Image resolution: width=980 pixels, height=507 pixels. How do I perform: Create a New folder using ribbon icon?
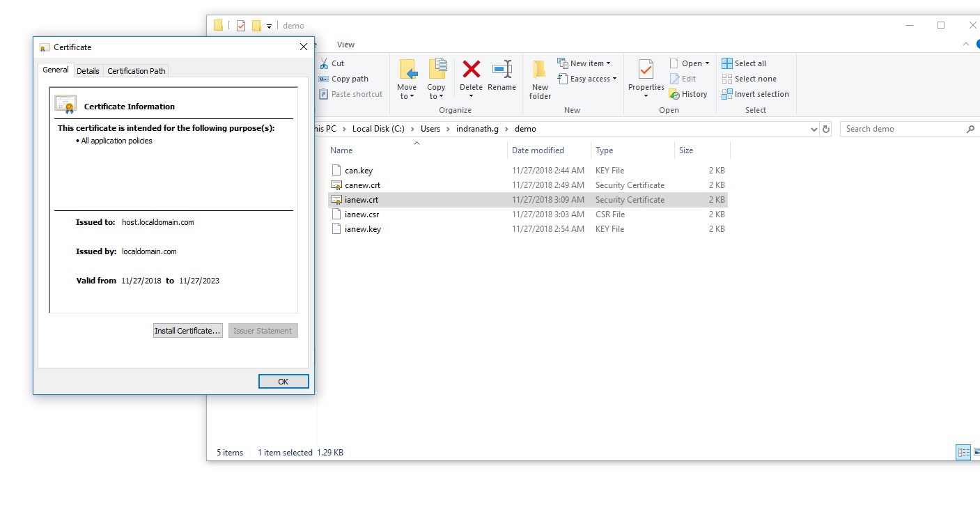[539, 78]
